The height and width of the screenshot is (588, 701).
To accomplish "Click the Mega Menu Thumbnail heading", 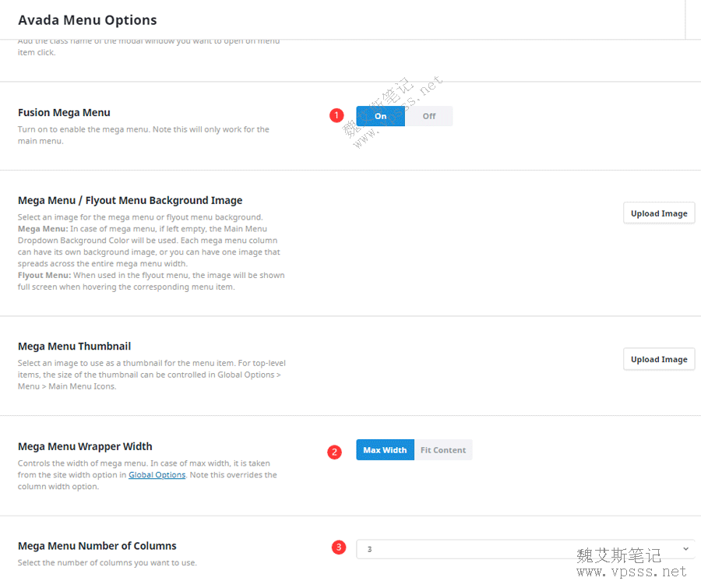I will (74, 346).
